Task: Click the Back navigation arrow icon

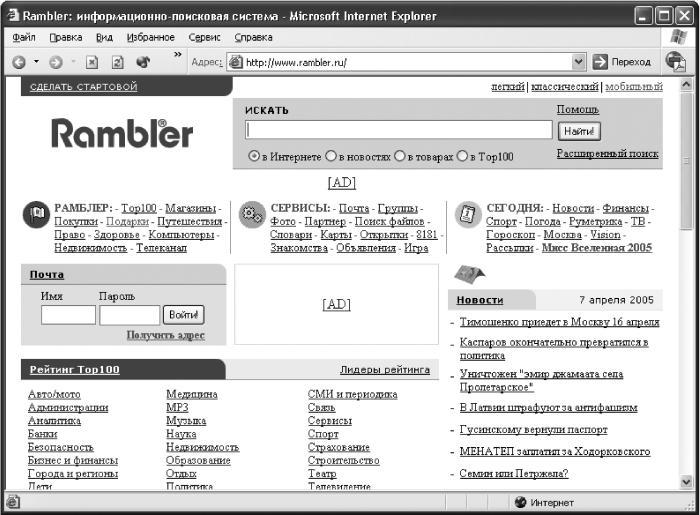Action: (x=19, y=62)
